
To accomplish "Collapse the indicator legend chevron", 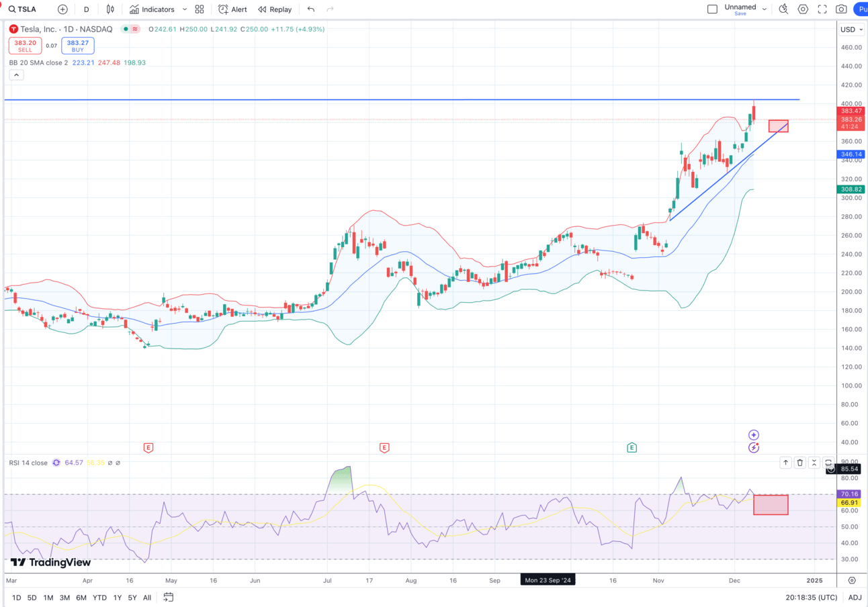I will [x=17, y=75].
